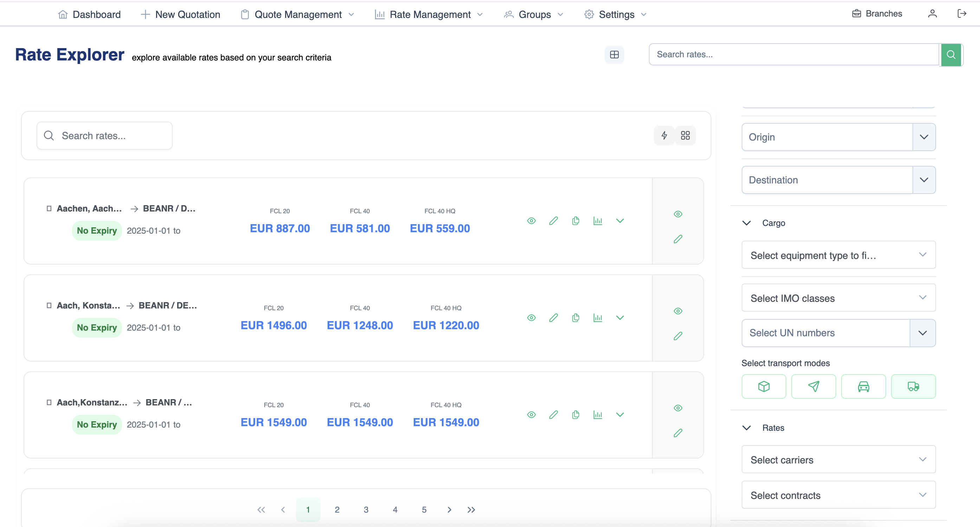Screen dimensions: 980x527
Task: Edit the Aachen rate with pencil icon
Action: 554,221
